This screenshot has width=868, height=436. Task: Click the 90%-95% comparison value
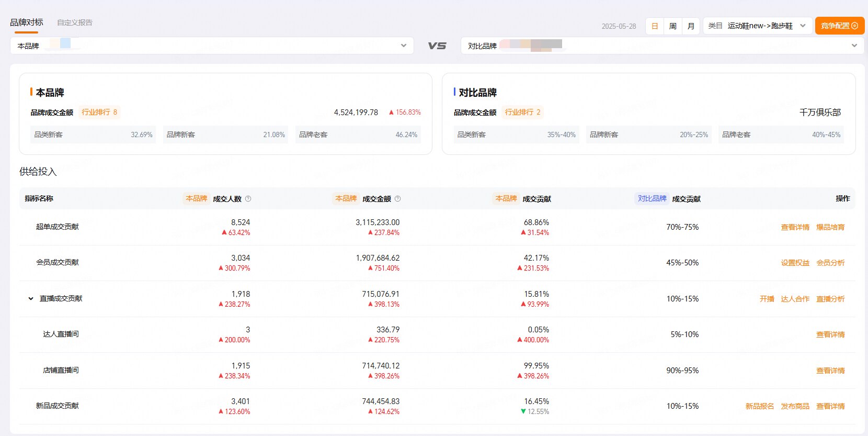pyautogui.click(x=682, y=371)
